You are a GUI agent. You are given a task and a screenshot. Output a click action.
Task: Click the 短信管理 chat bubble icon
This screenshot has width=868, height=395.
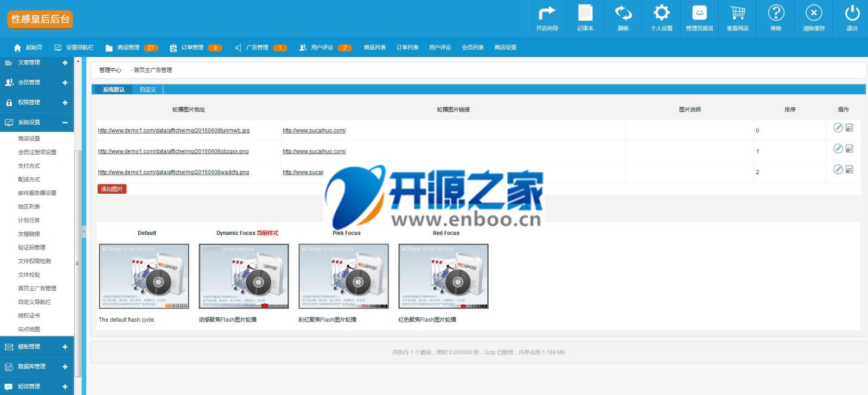(x=9, y=387)
